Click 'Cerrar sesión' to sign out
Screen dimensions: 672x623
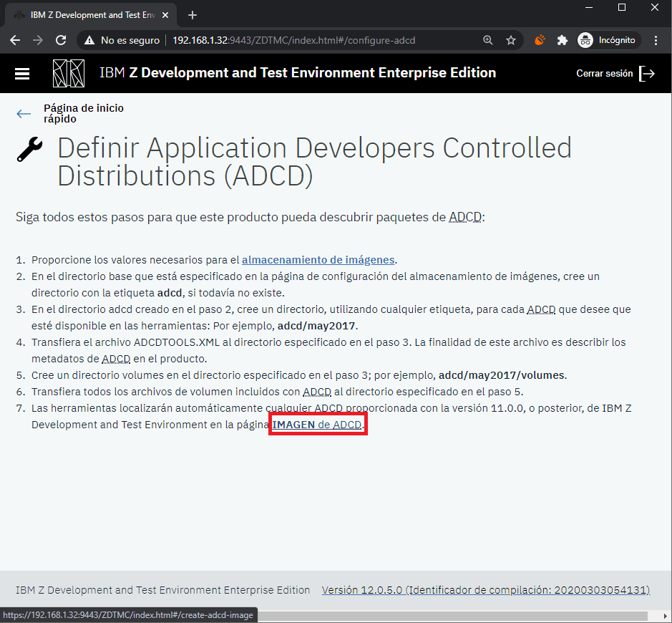click(604, 73)
